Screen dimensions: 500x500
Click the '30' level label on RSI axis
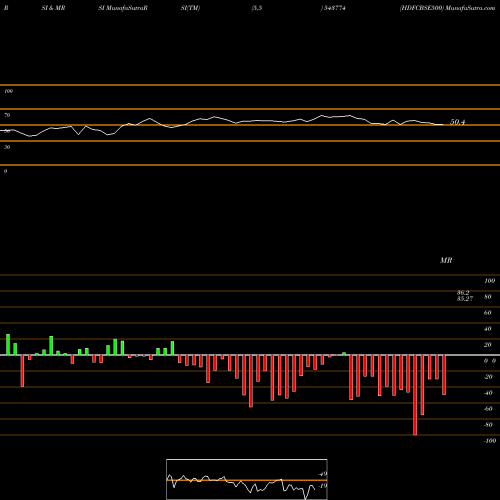(7, 147)
